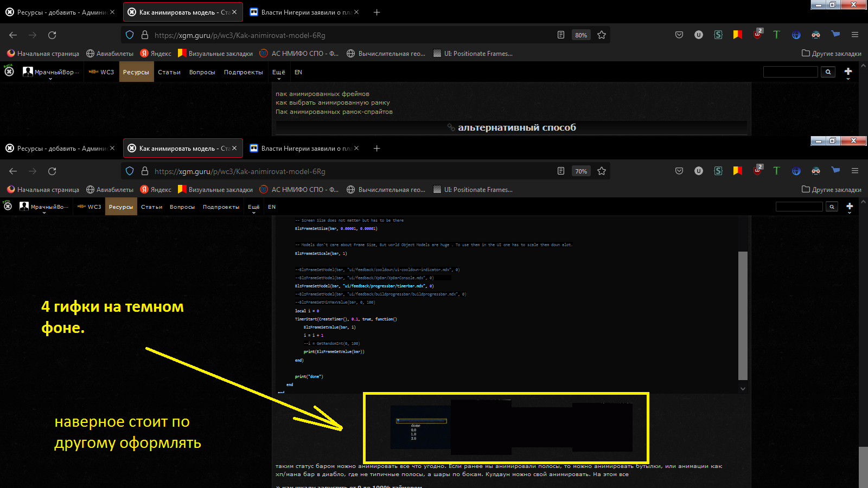Click the site search magnifier in upper window

pyautogui.click(x=828, y=72)
